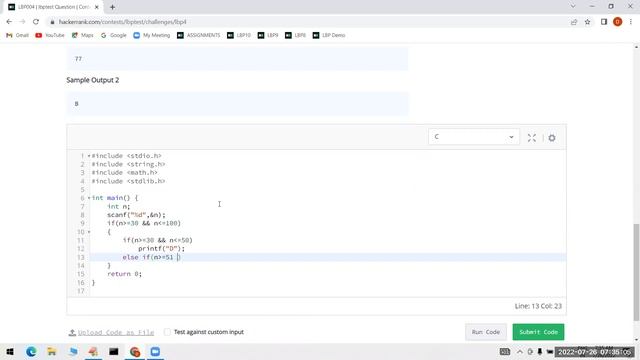The image size is (640, 360).
Task: Click the return 0 line
Action: [x=124, y=274]
